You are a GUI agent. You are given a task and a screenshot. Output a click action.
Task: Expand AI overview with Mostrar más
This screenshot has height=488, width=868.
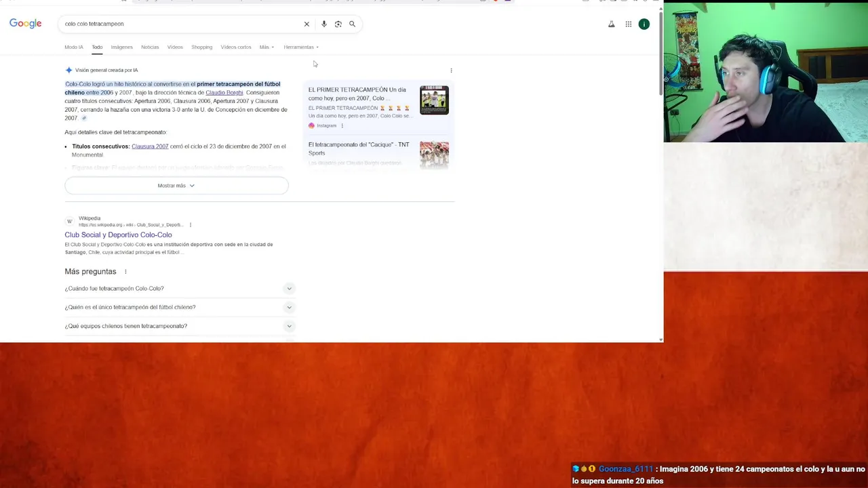(176, 186)
